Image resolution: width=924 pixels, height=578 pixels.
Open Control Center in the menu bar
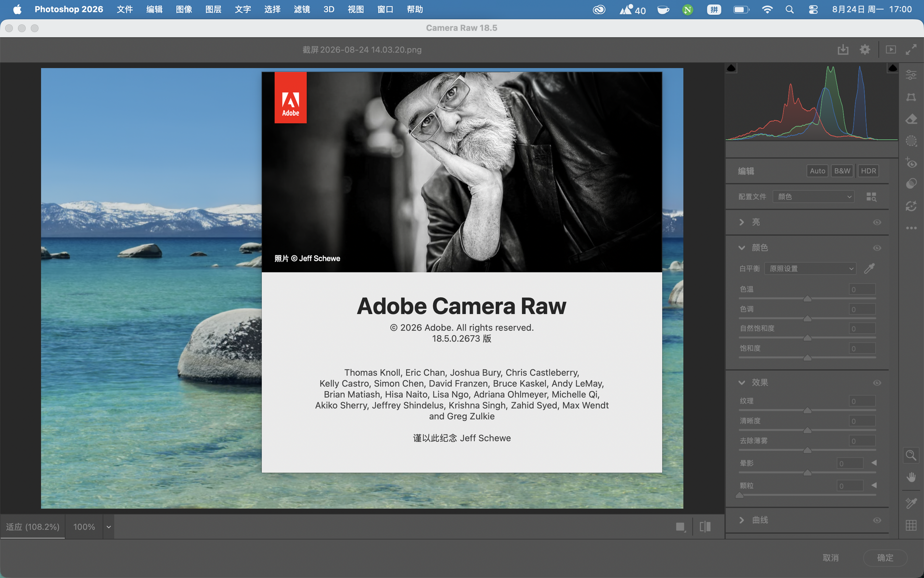813,10
